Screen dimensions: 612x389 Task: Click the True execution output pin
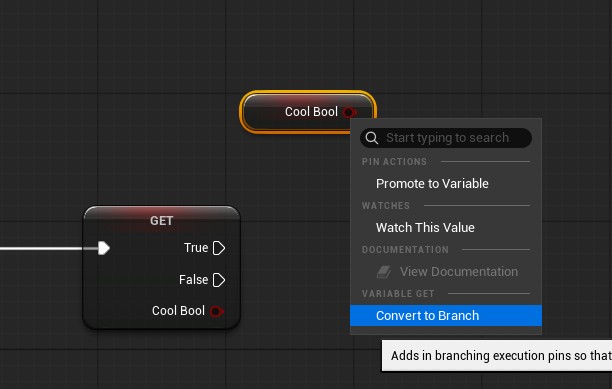[219, 248]
